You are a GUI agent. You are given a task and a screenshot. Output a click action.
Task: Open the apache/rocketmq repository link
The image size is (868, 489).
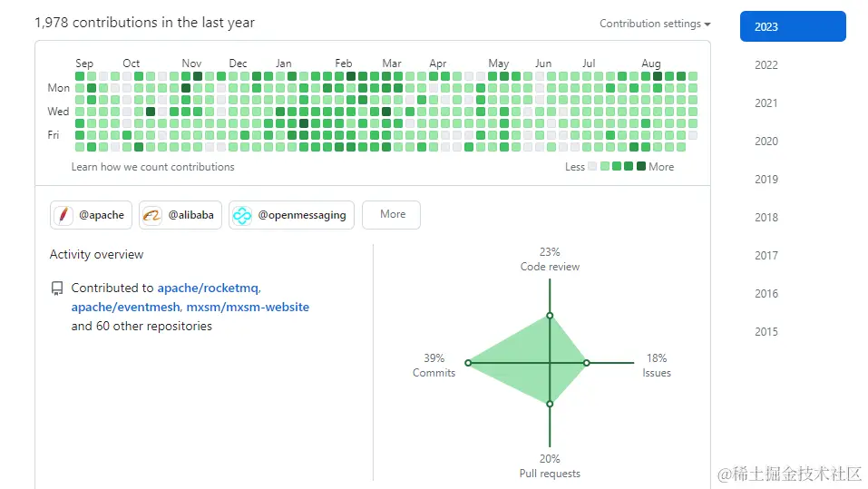tap(209, 289)
